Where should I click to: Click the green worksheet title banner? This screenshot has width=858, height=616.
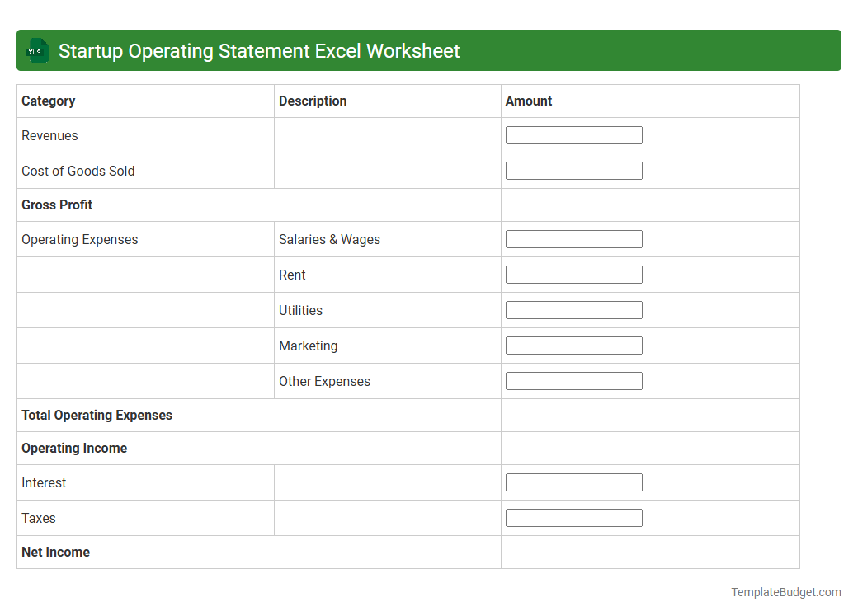[x=429, y=50]
